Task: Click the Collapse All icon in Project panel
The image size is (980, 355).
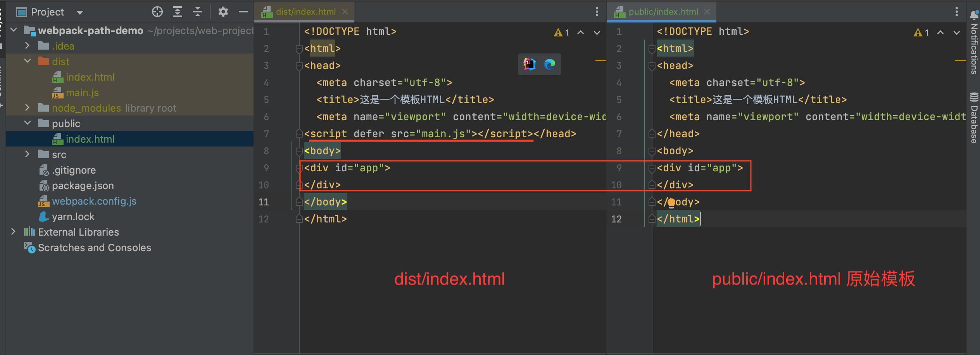Action: pos(198,12)
